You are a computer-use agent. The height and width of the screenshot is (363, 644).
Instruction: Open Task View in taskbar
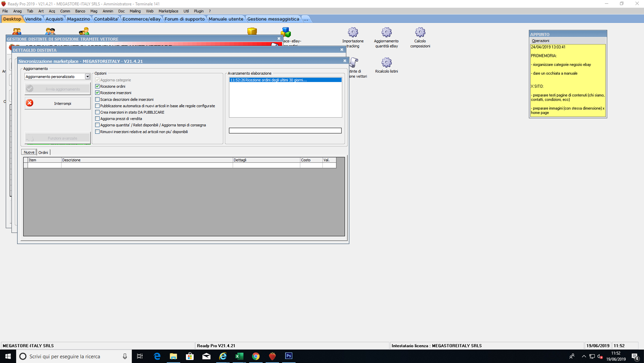[140, 356]
